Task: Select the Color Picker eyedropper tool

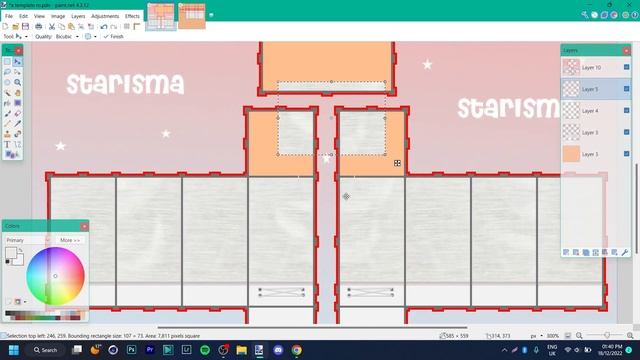Action: click(17, 124)
